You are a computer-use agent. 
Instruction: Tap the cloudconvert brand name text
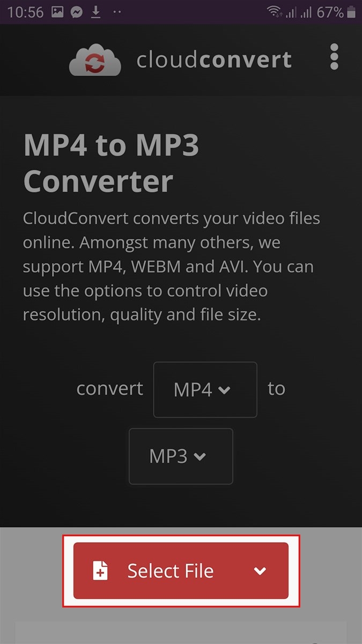(x=214, y=60)
